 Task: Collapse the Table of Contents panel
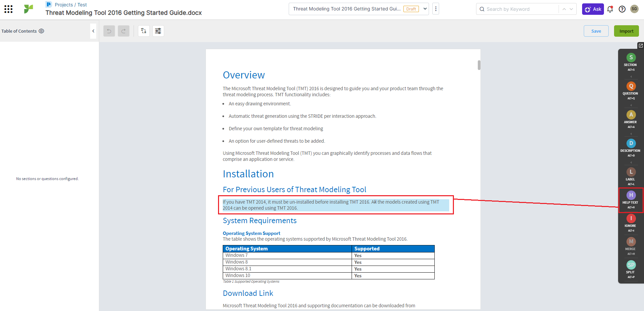point(93,31)
